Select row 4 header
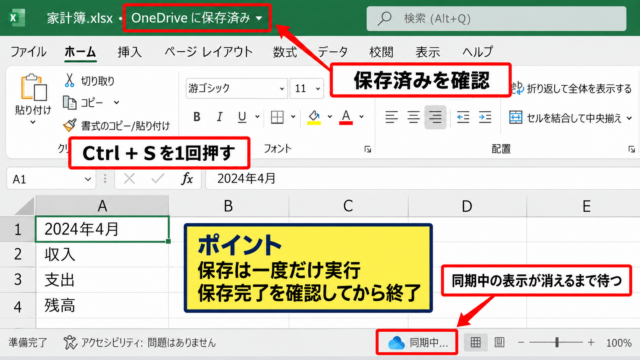Viewport: 640px width, 360px height. coord(18,306)
